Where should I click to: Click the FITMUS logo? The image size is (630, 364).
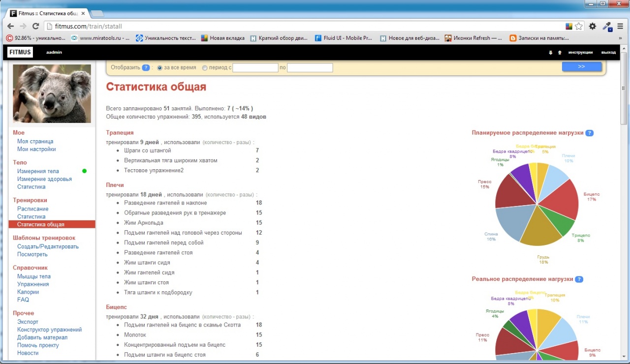click(20, 52)
